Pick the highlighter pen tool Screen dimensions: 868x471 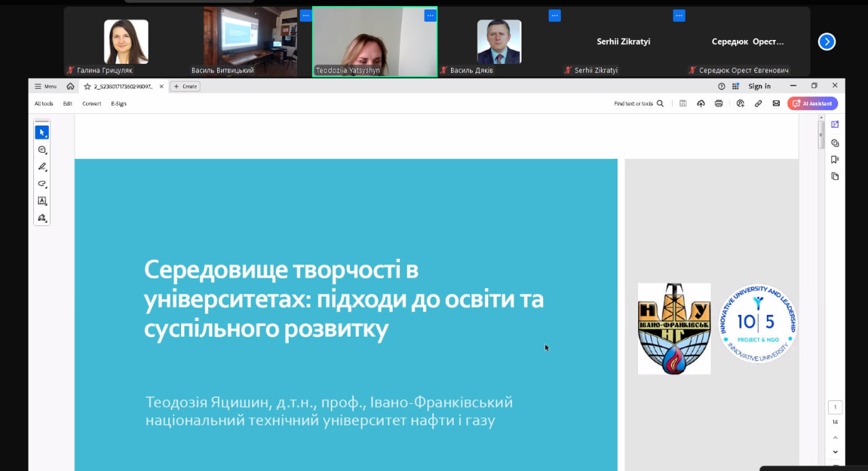(42, 167)
